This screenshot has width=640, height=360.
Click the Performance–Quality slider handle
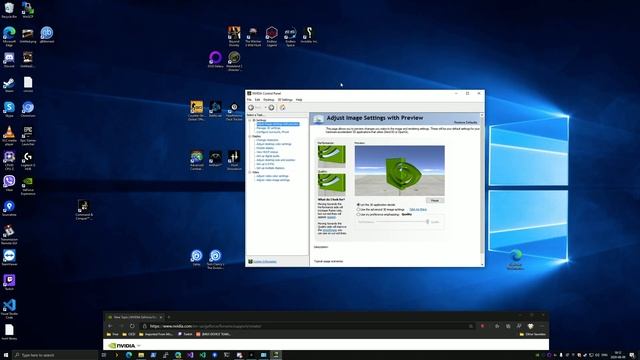427,222
